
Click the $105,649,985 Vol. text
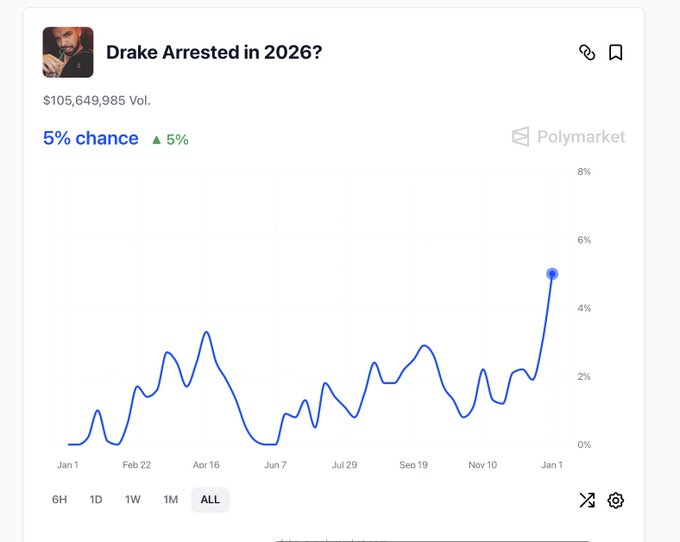point(97,101)
